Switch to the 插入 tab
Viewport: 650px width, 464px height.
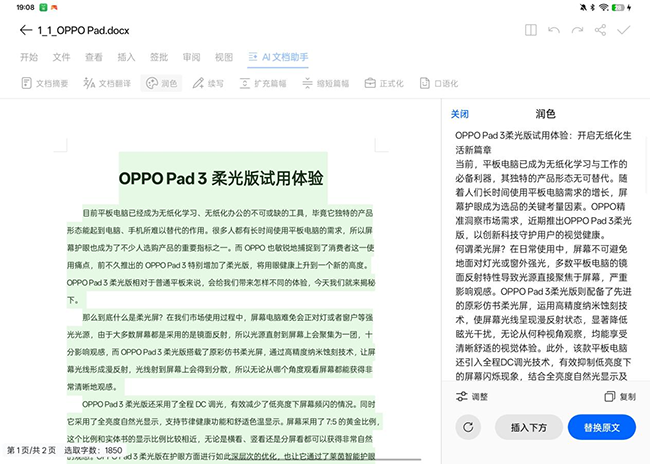coord(126,57)
